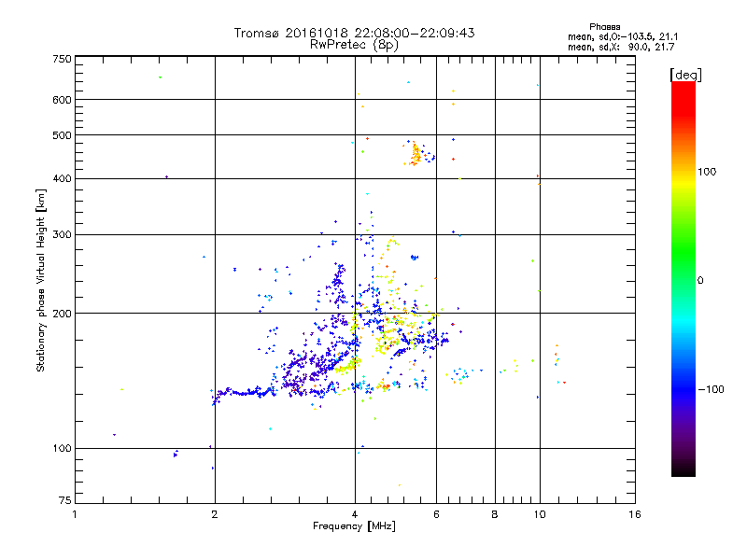This screenshot has height=560, width=747.
Task: Click the isolated green point near 650 km
Action: [160, 77]
